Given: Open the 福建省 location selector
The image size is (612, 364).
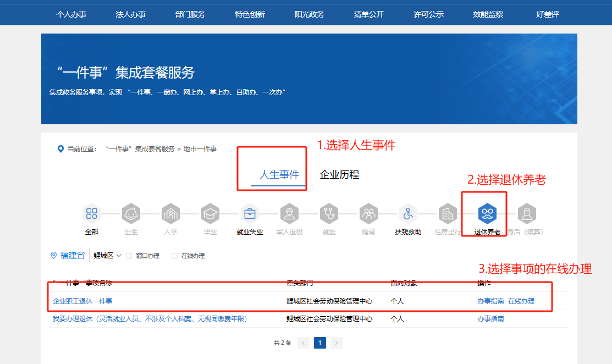Looking at the screenshot, I should 68,256.
